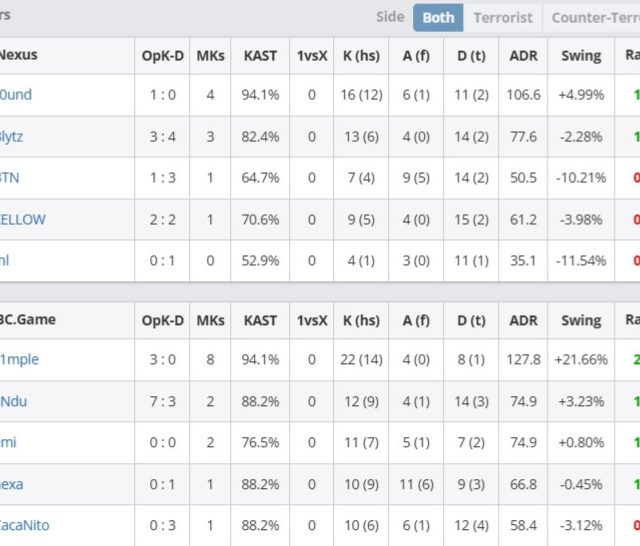Sort BC.Game table by MKs header
Viewport: 640px width, 546px height.
(x=210, y=320)
